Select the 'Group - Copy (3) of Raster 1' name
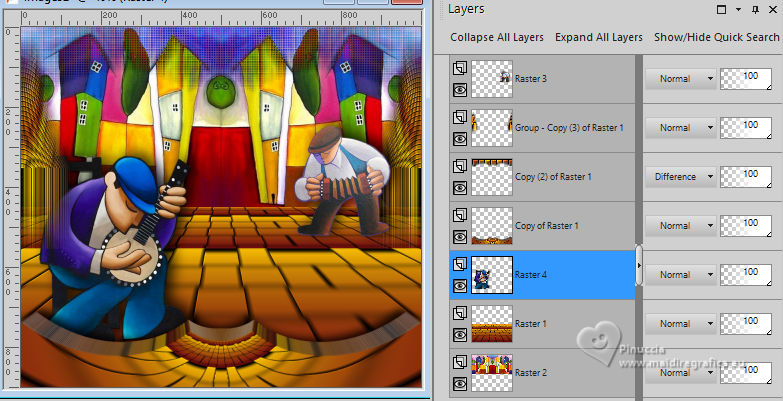This screenshot has height=401, width=783. coord(569,128)
